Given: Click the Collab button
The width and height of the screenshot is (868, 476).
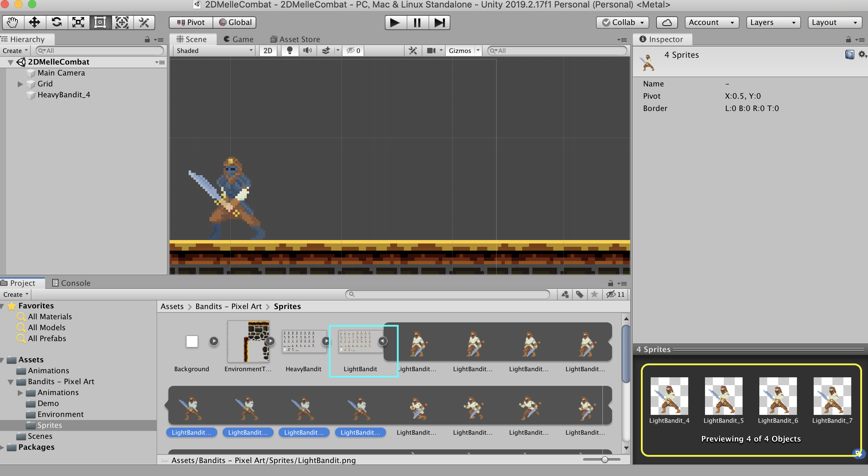Looking at the screenshot, I should pyautogui.click(x=623, y=23).
